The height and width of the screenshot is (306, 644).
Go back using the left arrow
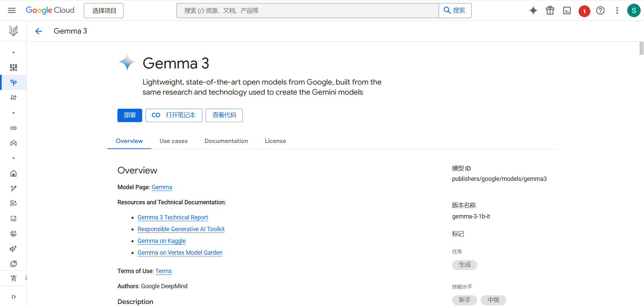pos(39,31)
